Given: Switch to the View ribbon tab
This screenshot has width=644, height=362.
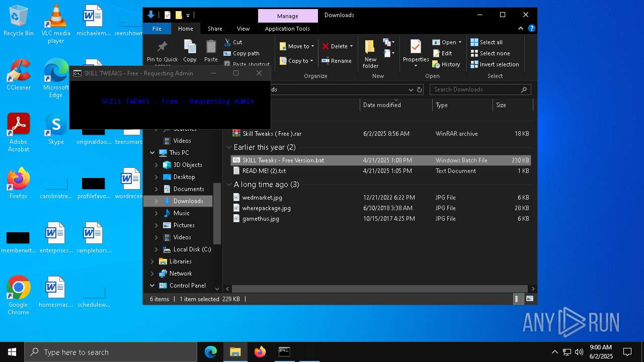Looking at the screenshot, I should point(243,29).
